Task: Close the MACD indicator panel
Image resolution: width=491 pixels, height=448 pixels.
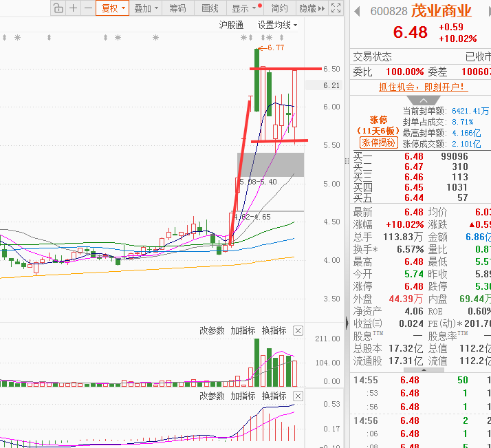Action: [298, 396]
